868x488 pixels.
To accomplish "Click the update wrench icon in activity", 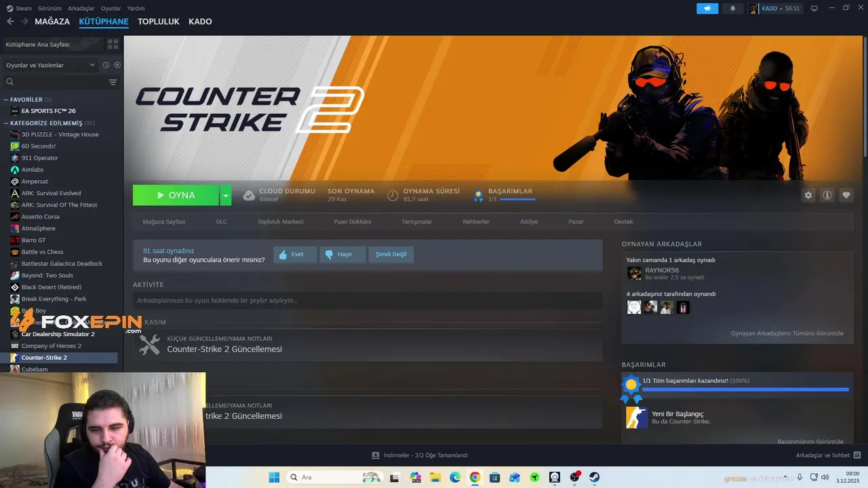I will [x=149, y=344].
